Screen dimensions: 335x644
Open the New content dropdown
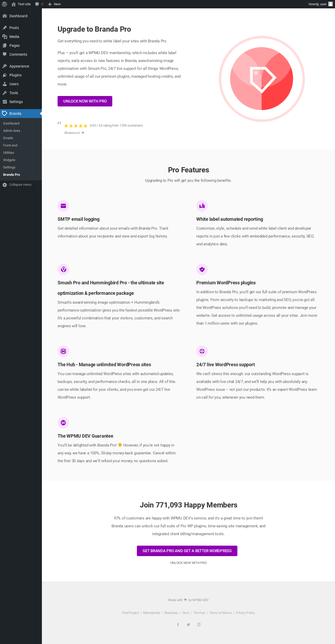[x=54, y=4]
